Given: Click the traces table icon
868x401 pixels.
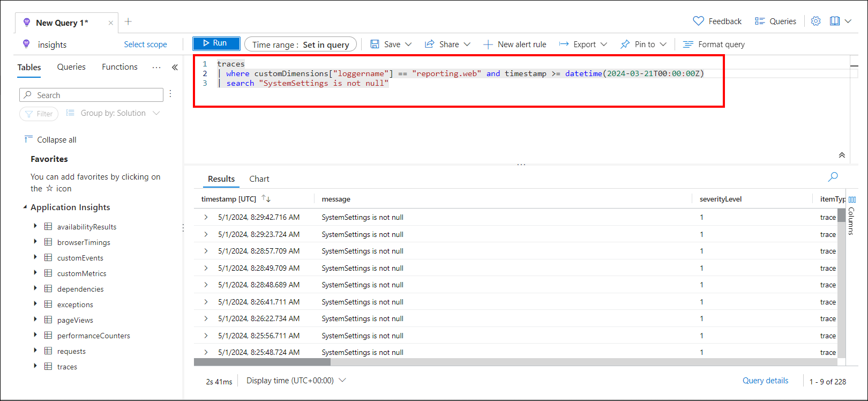Looking at the screenshot, I should pos(48,367).
